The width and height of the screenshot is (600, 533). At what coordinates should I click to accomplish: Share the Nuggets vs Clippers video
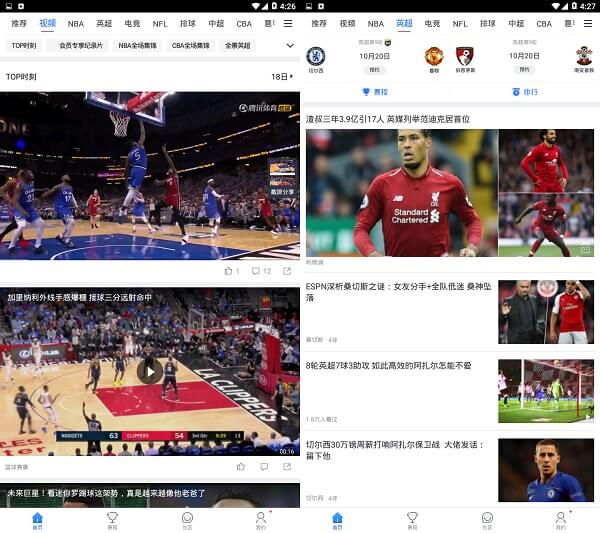287,467
